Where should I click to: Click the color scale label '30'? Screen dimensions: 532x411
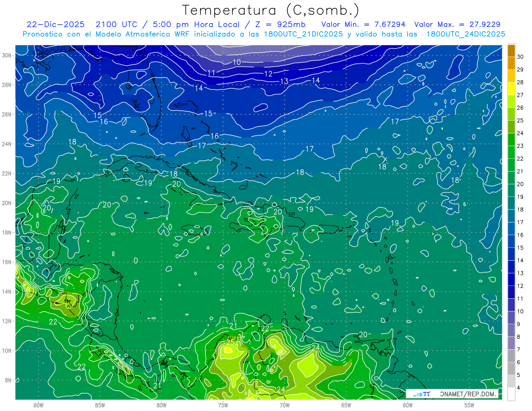coord(520,57)
